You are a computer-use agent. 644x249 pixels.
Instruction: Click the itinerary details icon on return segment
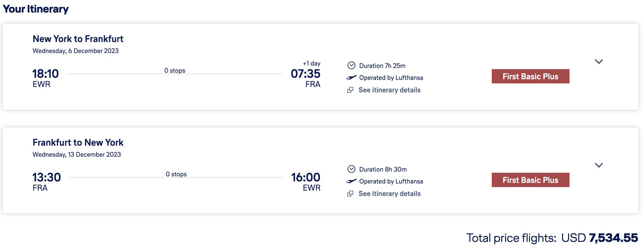click(351, 194)
